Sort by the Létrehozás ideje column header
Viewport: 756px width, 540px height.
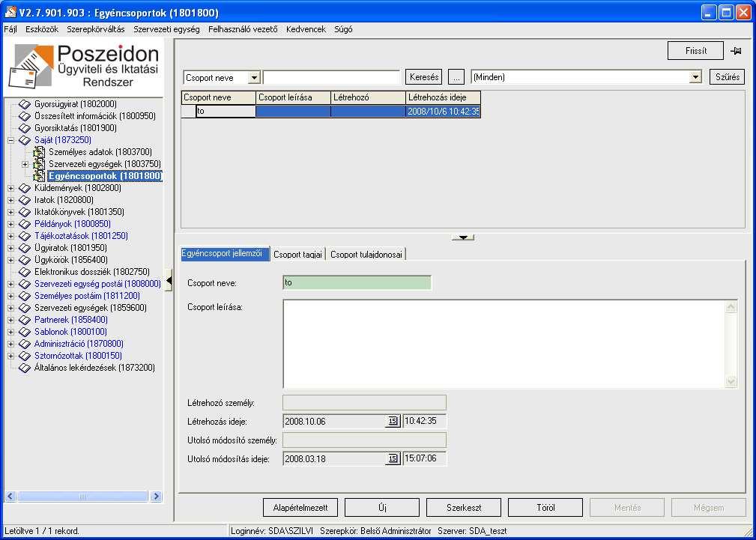pyautogui.click(x=443, y=97)
